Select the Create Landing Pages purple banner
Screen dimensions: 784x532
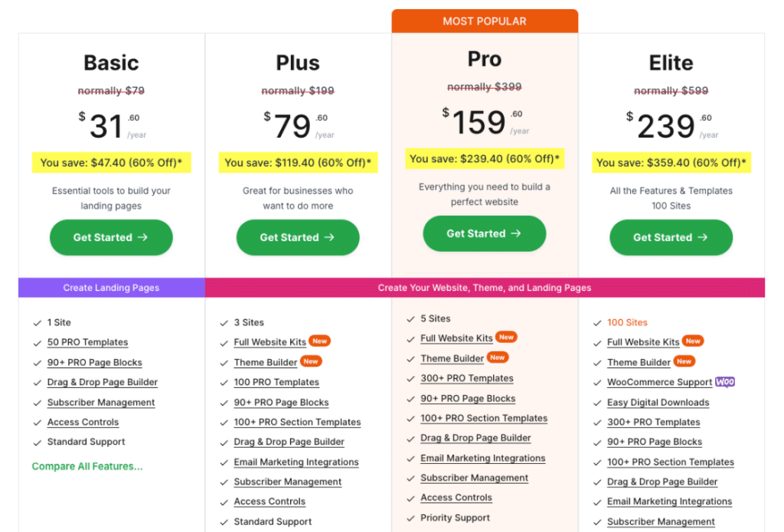[112, 288]
